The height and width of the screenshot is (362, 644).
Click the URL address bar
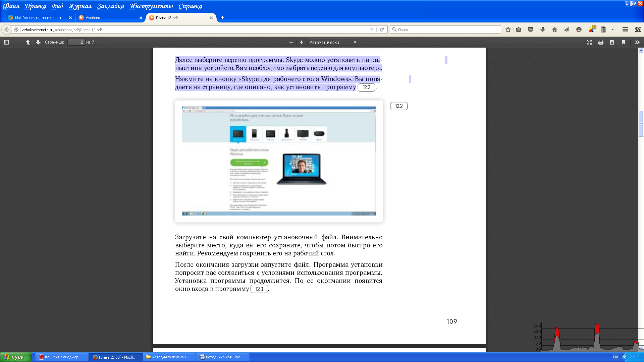pos(195,29)
